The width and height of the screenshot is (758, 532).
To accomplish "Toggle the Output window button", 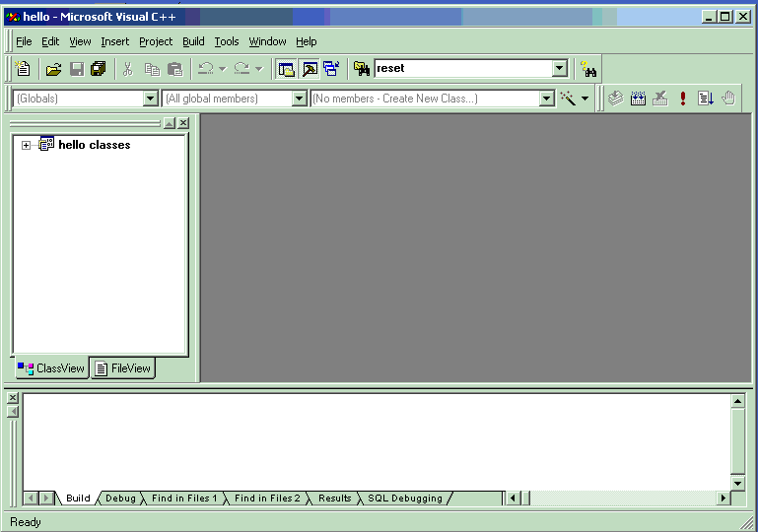I will point(310,69).
